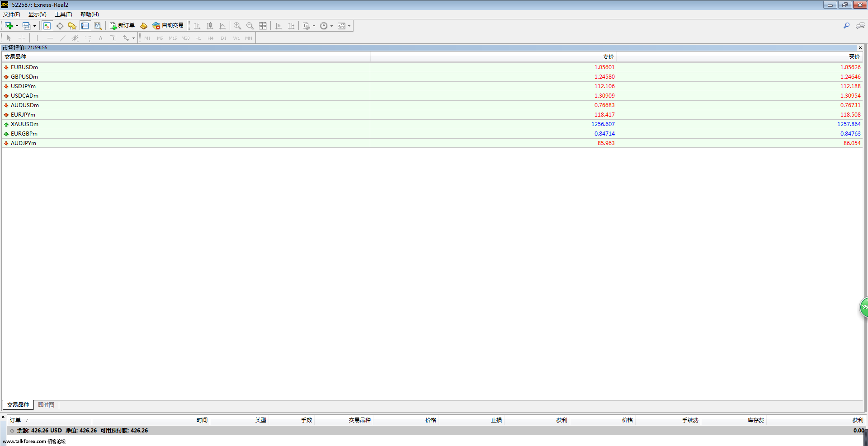Viewport: 868px width, 446px height.
Task: Open the templates icon
Action: pos(341,26)
